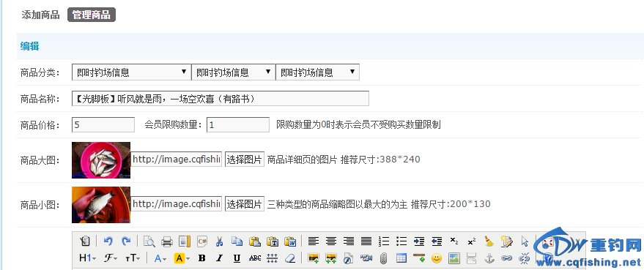Apply subscript formatting
This screenshot has width=644, height=270.
tap(454, 241)
